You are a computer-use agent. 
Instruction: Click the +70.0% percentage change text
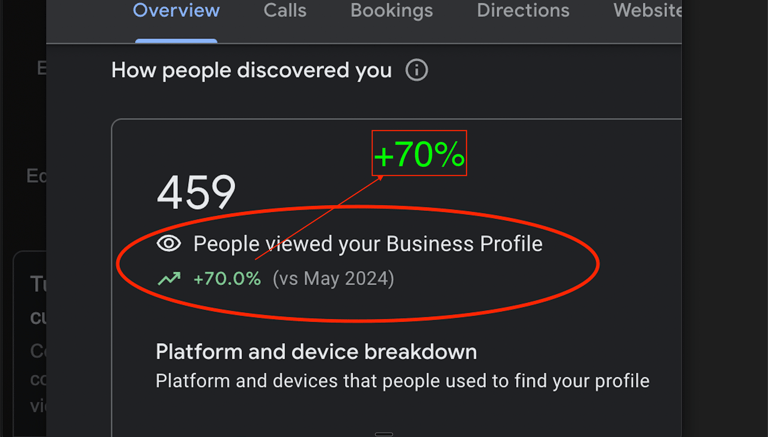(x=227, y=279)
